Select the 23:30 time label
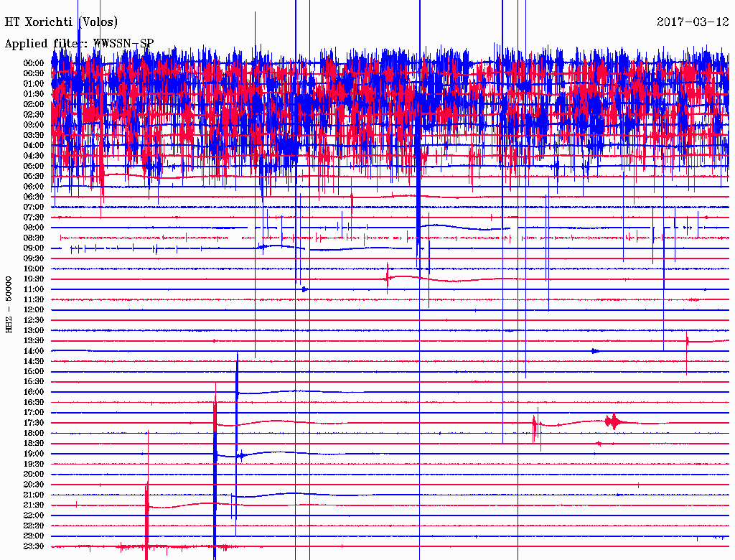This screenshot has width=735, height=560. [x=34, y=546]
